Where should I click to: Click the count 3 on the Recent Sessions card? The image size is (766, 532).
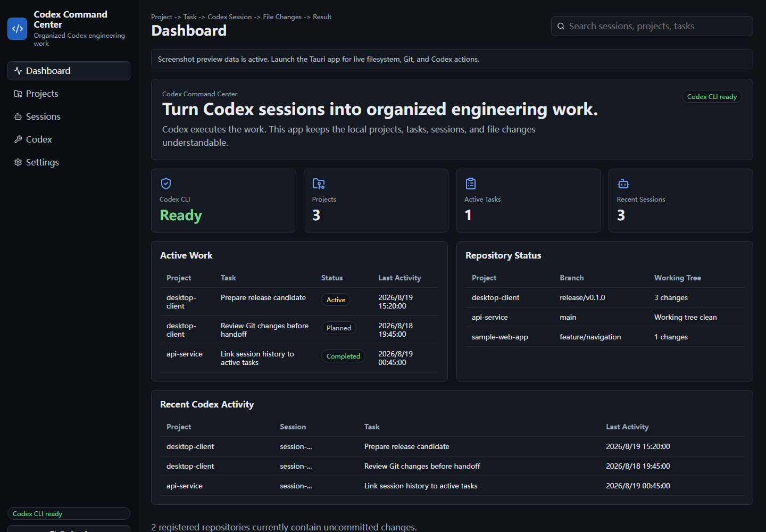[x=621, y=215]
